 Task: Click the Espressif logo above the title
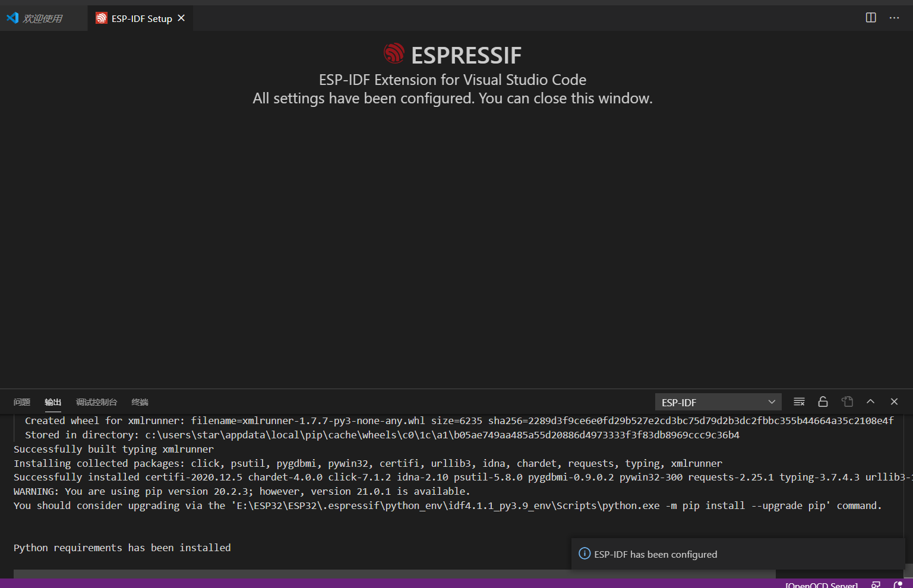394,53
